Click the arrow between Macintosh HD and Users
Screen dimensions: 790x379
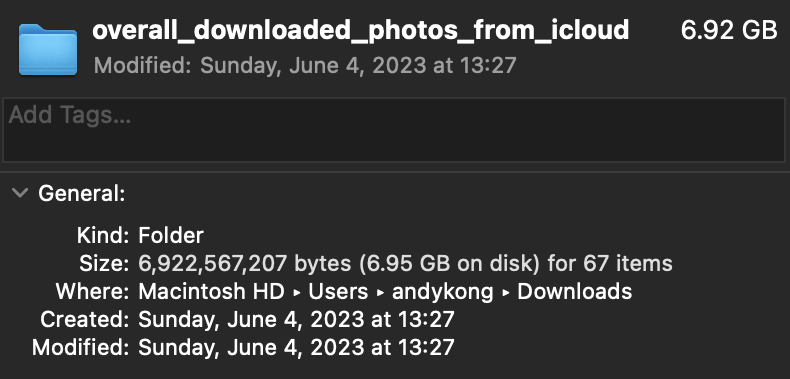(296, 292)
